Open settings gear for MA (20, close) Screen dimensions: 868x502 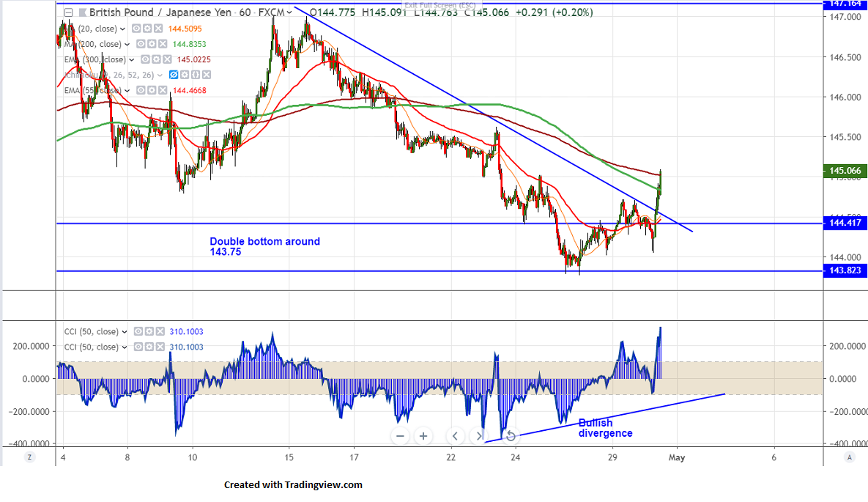(x=147, y=29)
